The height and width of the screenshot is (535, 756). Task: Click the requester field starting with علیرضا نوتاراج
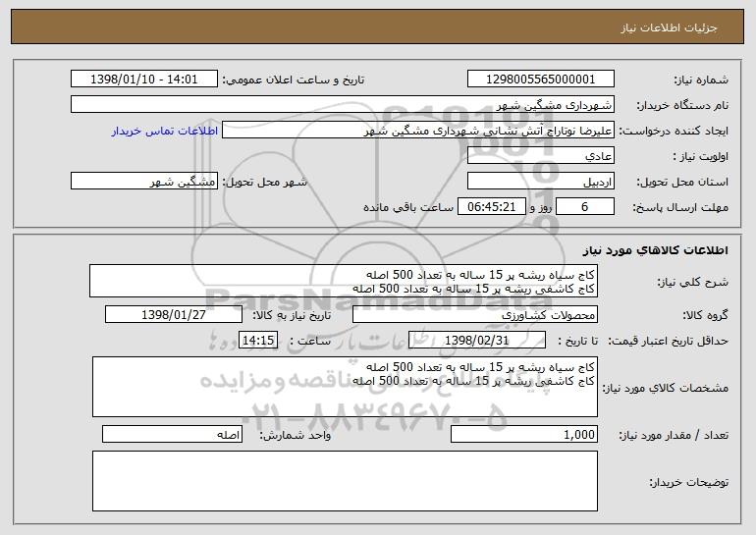click(x=418, y=131)
